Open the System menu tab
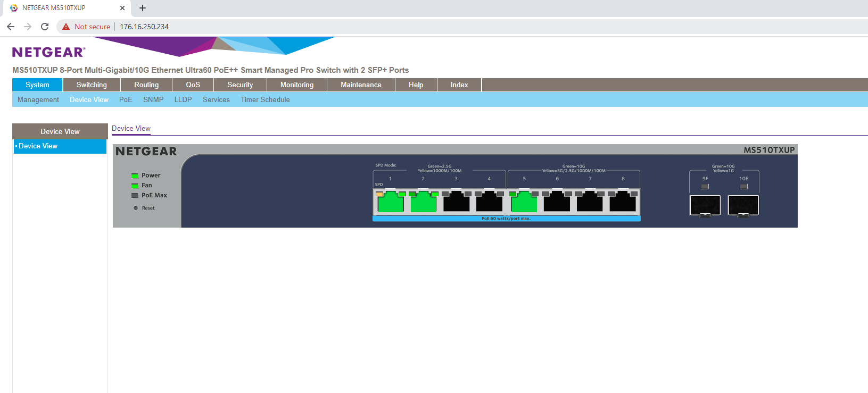This screenshot has height=393, width=868. pyautogui.click(x=37, y=85)
